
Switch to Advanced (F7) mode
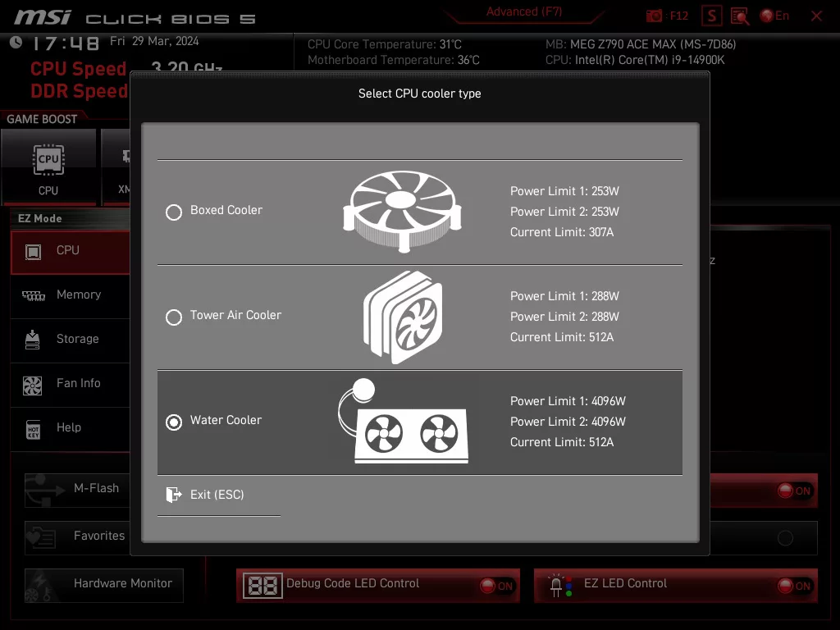pos(524,11)
